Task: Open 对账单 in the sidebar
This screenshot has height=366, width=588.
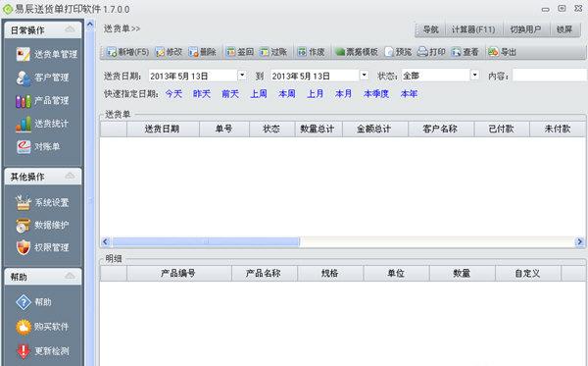Action: (x=38, y=146)
